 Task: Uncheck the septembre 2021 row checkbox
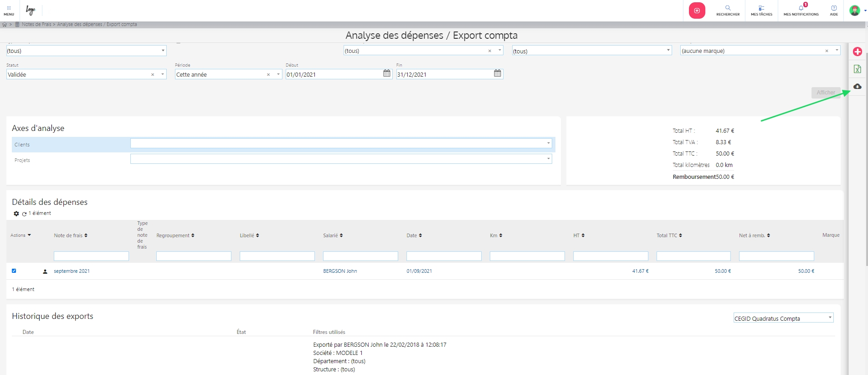click(14, 271)
